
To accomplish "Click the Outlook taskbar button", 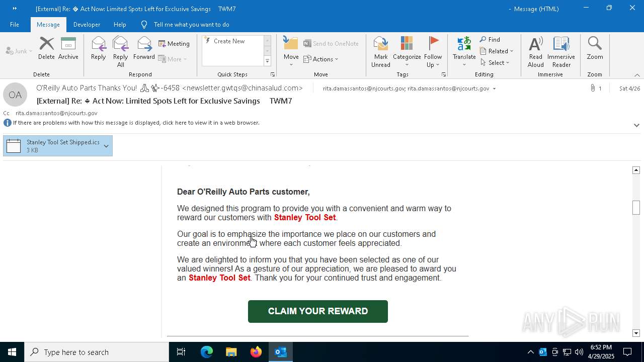I will (x=281, y=352).
